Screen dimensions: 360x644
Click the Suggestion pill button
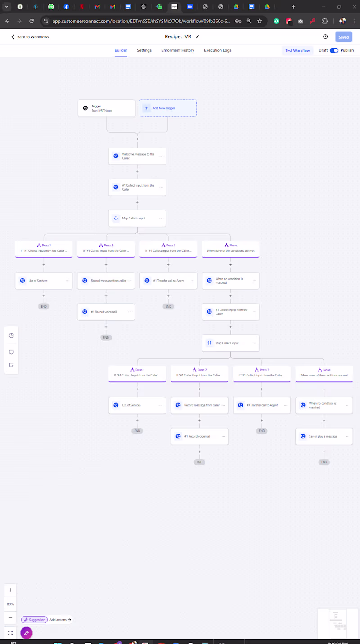(34, 620)
